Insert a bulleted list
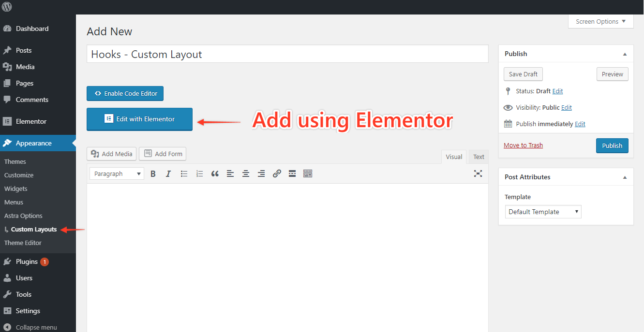This screenshot has width=644, height=332. click(x=184, y=173)
